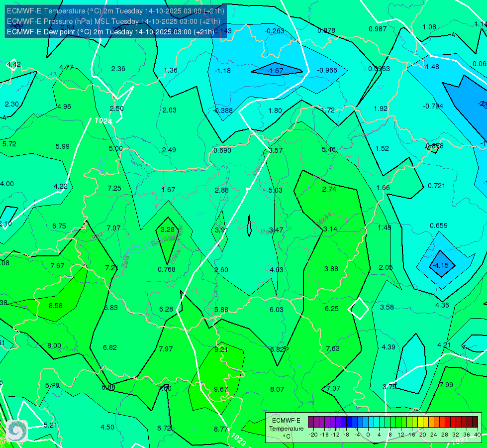Click the 0.768 value on the map
This screenshot has height=448, width=487.
tap(167, 269)
